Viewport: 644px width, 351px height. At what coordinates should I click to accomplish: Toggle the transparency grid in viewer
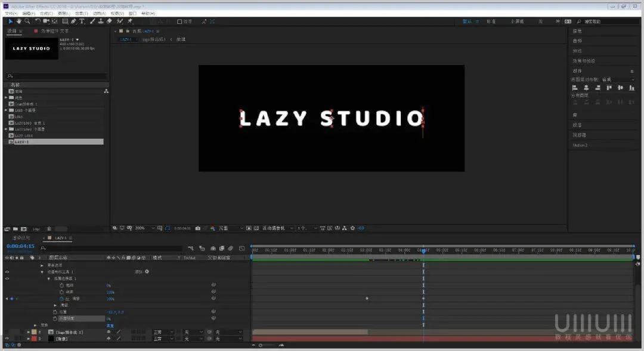coord(256,228)
